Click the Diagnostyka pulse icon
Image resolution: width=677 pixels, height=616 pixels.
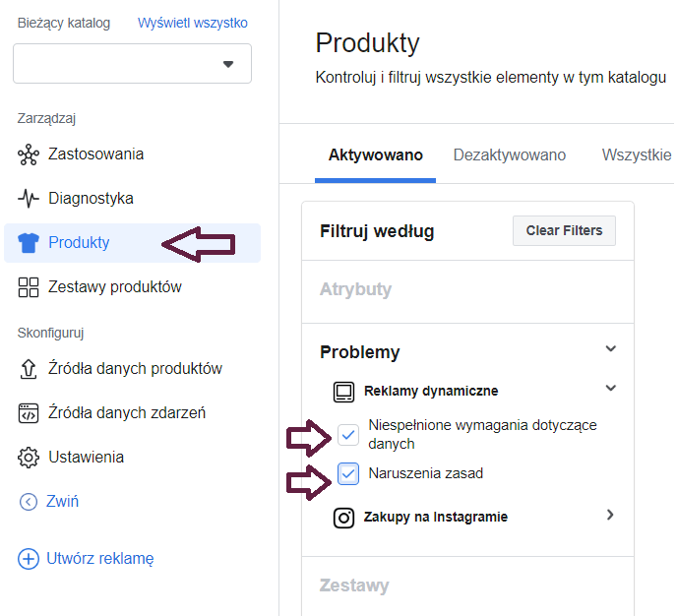[x=29, y=199]
